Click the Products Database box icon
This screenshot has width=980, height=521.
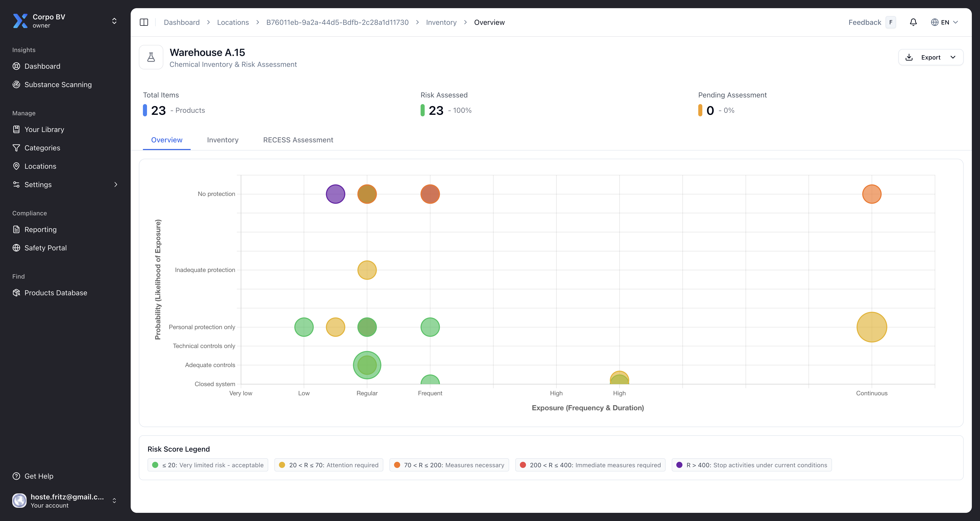tap(16, 293)
